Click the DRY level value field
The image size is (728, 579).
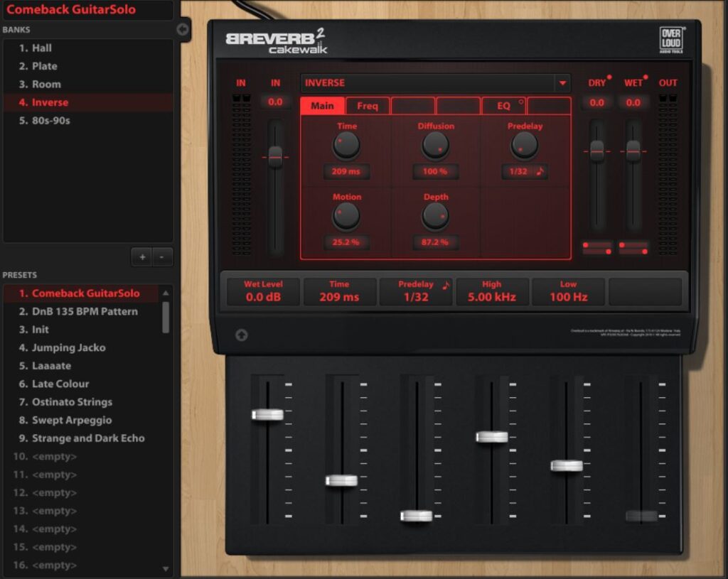(597, 102)
